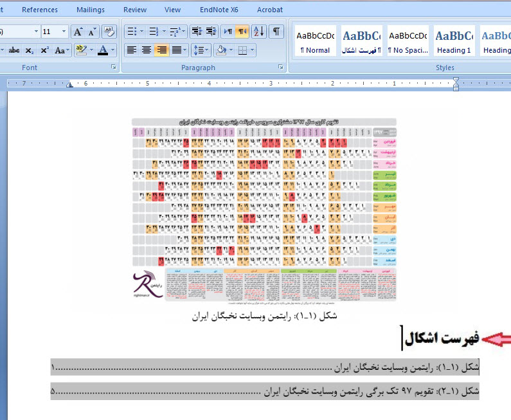
Task: Click the font color red A swatch
Action: click(103, 50)
